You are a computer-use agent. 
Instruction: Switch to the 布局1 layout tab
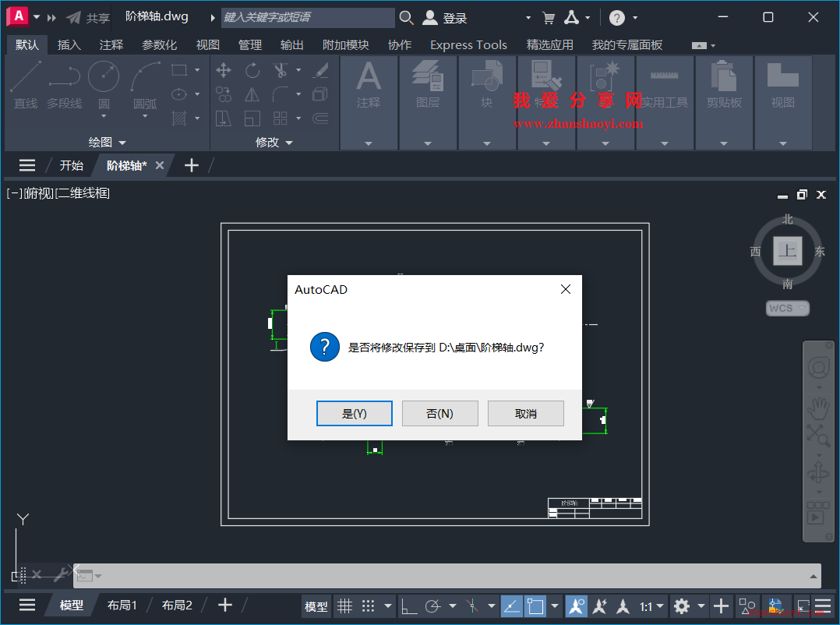point(122,605)
